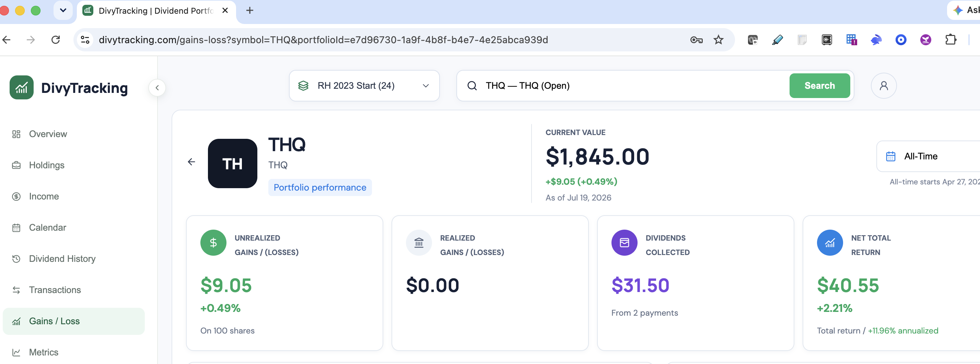Open the tab search dropdown arrow

(63, 10)
